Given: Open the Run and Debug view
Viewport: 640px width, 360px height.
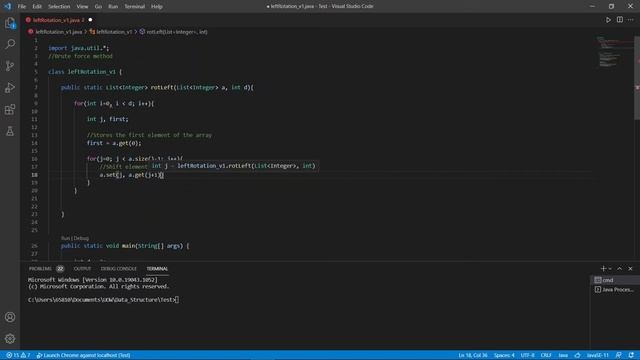Looking at the screenshot, I should tap(10, 87).
